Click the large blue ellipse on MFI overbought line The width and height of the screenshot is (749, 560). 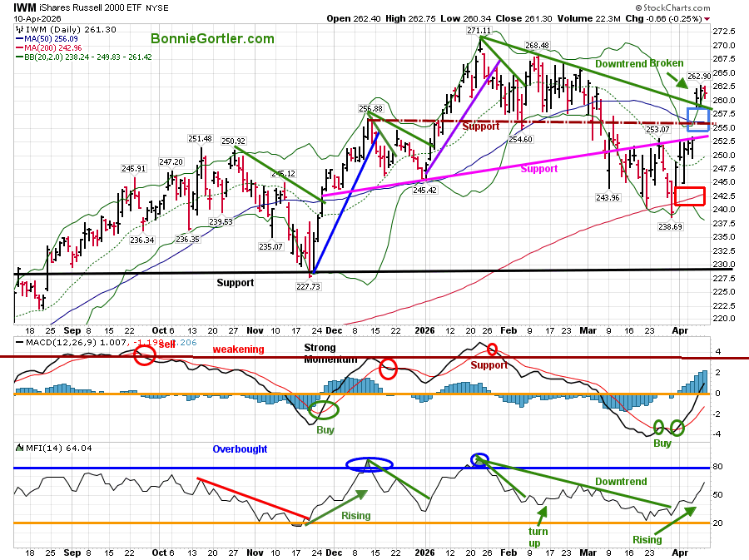369,463
